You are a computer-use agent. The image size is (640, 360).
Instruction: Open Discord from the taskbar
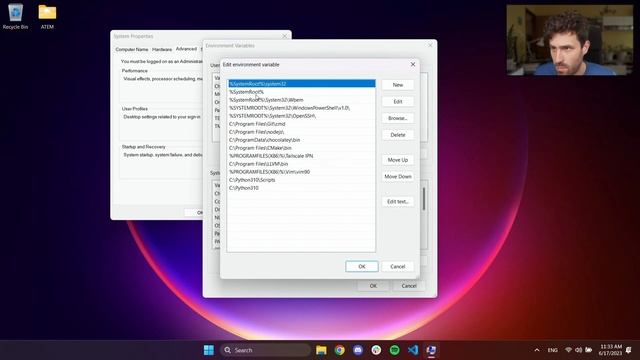pyautogui.click(x=358, y=350)
